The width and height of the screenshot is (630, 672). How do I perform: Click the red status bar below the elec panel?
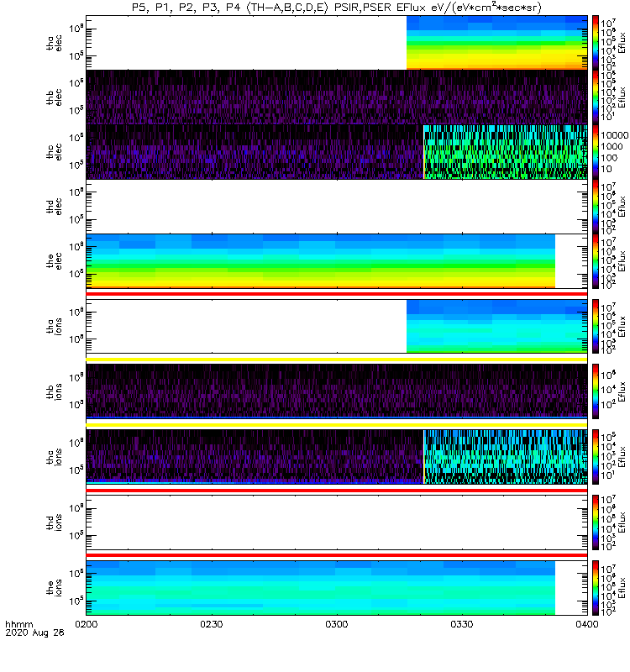337,294
